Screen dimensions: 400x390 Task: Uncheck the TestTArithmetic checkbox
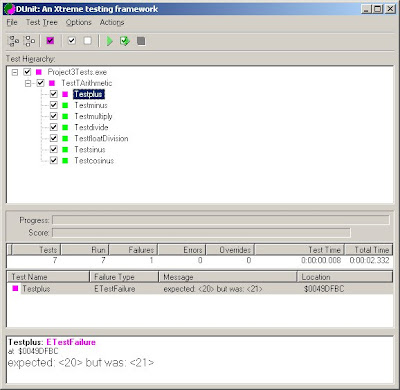pyautogui.click(x=40, y=83)
